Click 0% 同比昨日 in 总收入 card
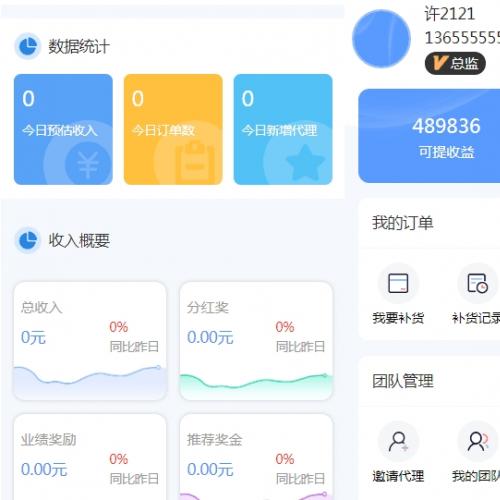The height and width of the screenshot is (500, 500). click(134, 337)
